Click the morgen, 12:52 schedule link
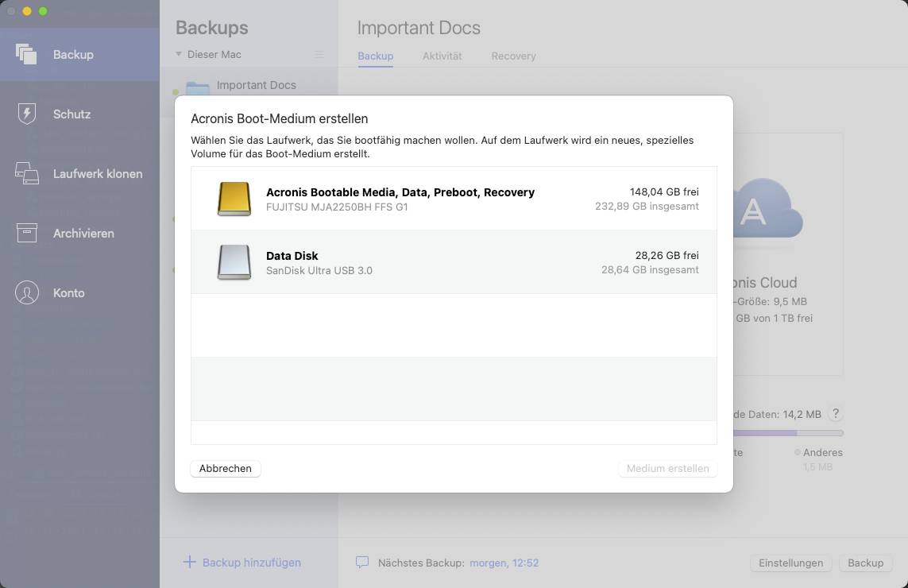 [x=504, y=563]
